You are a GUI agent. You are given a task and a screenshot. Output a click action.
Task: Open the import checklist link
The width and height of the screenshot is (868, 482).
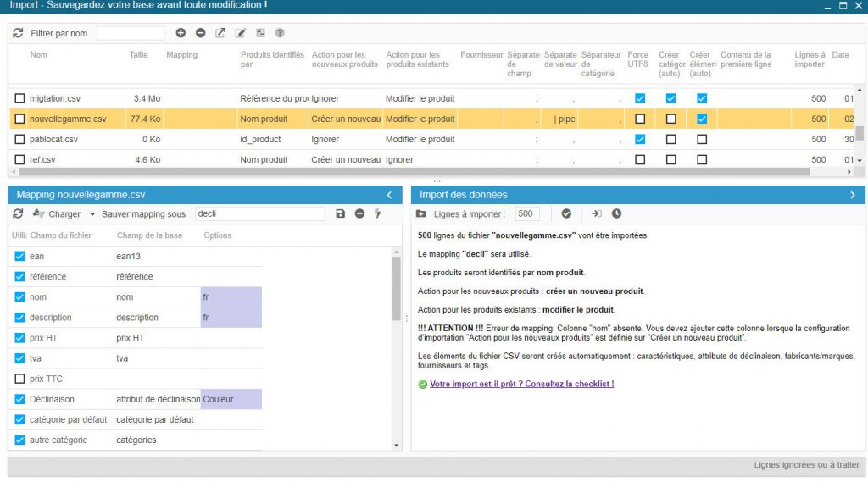521,384
